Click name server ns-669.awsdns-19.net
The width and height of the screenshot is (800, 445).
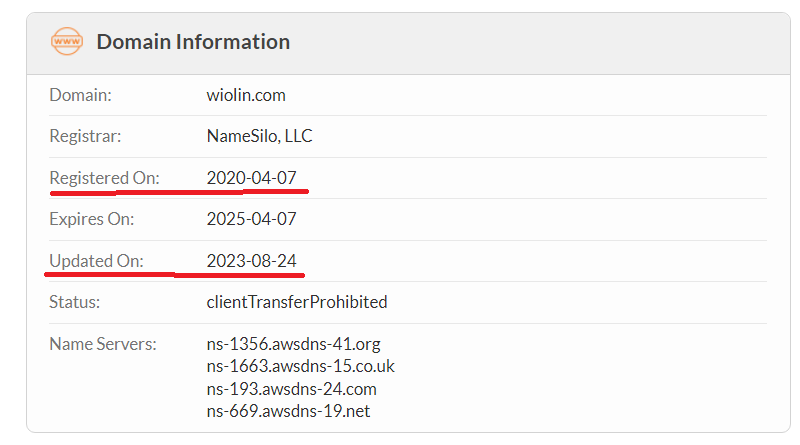click(x=288, y=411)
